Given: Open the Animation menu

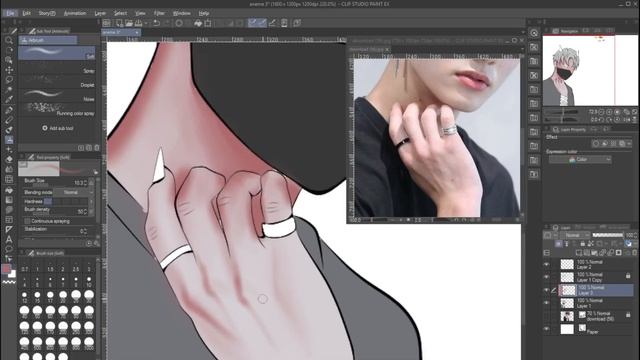Looking at the screenshot, I should 75,13.
